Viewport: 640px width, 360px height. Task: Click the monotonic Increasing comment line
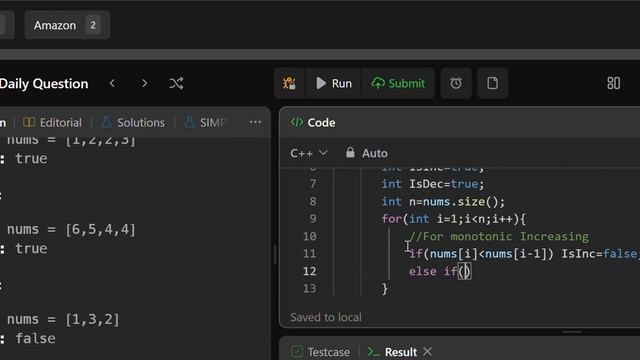coord(499,236)
